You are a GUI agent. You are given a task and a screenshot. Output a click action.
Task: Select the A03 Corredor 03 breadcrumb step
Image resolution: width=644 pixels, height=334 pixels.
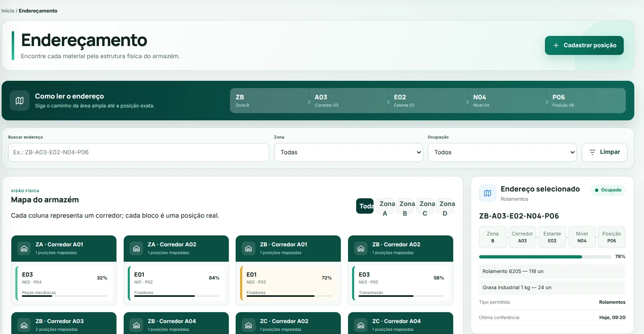pos(348,101)
